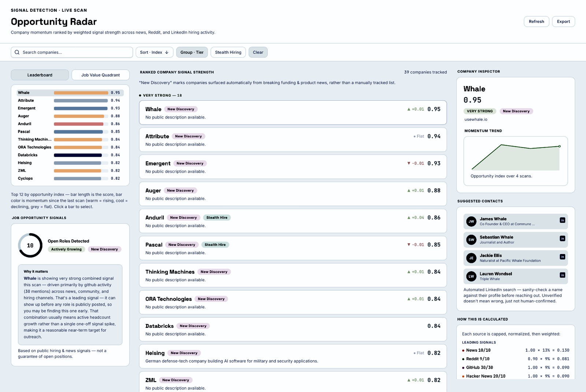Screen dimensions: 586x392
Task: Open the usewhale.io link
Action: 476,119
